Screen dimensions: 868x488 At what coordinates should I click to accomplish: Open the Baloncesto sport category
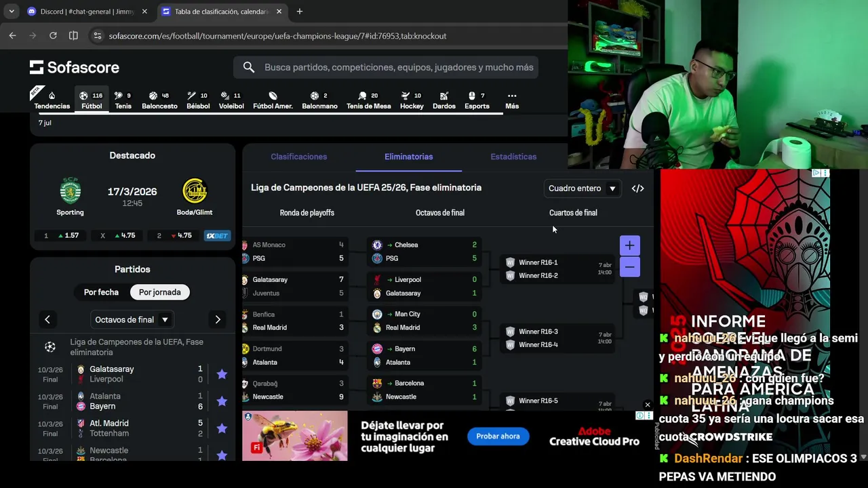159,100
